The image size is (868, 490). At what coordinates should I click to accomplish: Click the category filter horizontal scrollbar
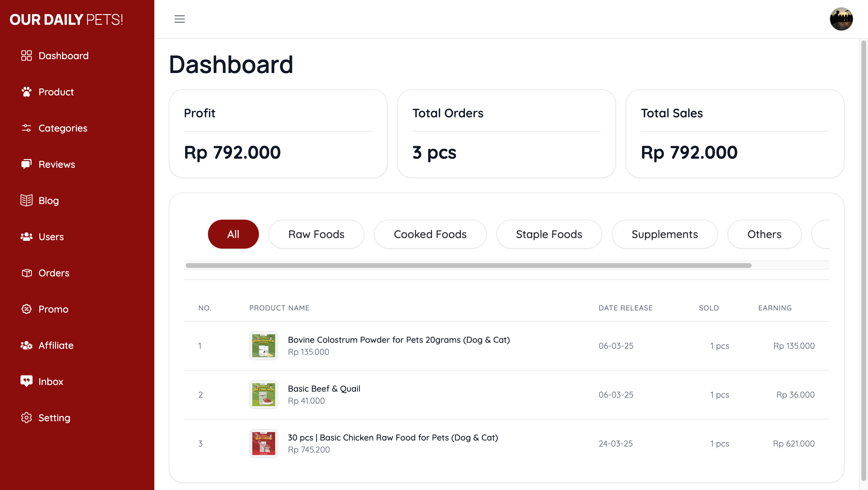point(468,266)
